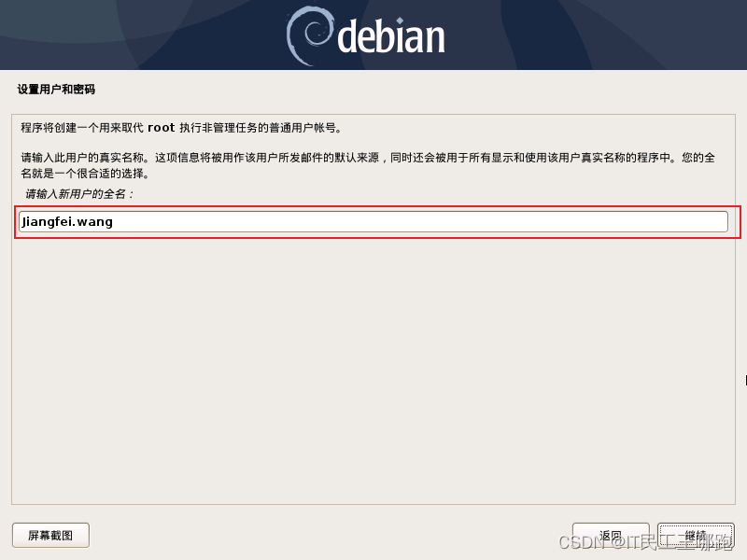Click the phrase 执行非管理任务的普通用户帐号

point(261,128)
